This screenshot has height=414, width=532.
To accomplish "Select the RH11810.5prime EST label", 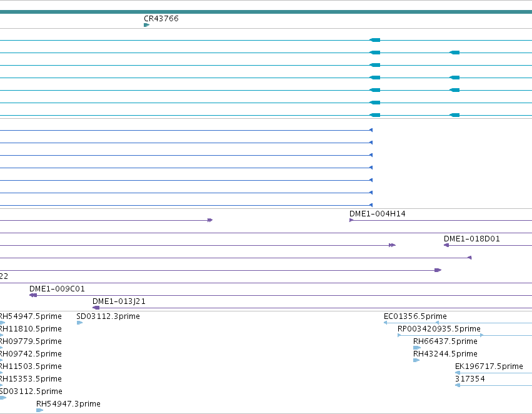I will coord(31,329).
